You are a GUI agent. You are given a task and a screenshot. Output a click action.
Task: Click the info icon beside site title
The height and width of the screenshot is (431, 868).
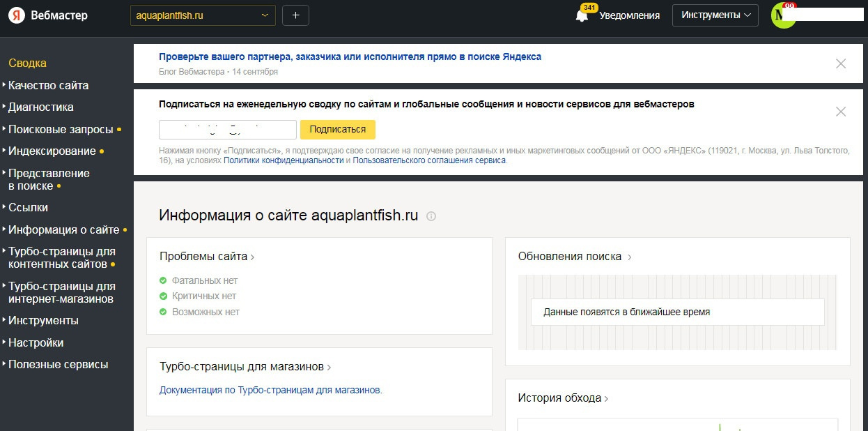point(431,216)
